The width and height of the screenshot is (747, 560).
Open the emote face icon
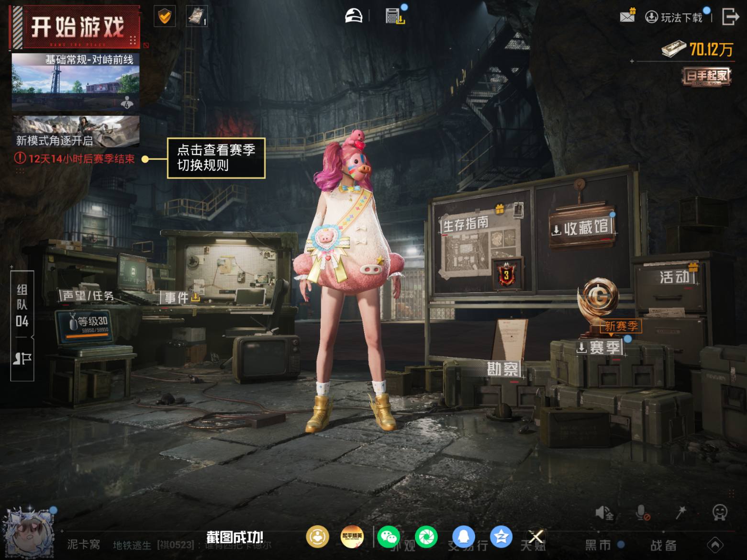pyautogui.click(x=720, y=513)
